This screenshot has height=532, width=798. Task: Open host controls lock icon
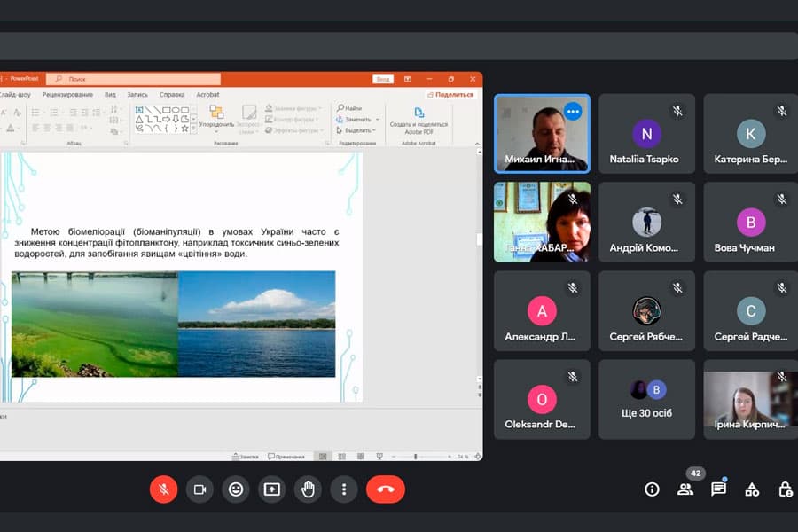point(785,489)
